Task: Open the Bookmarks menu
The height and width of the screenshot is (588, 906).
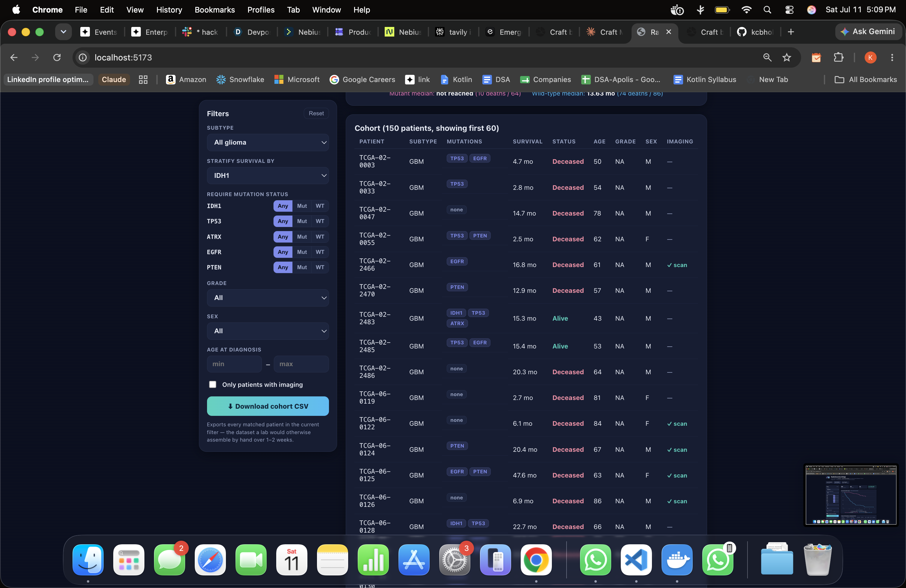Action: pos(215,10)
